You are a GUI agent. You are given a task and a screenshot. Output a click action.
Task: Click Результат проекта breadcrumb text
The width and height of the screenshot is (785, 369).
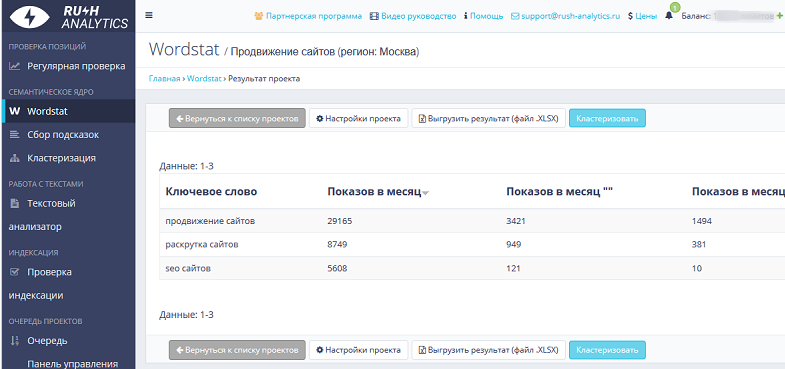(264, 79)
